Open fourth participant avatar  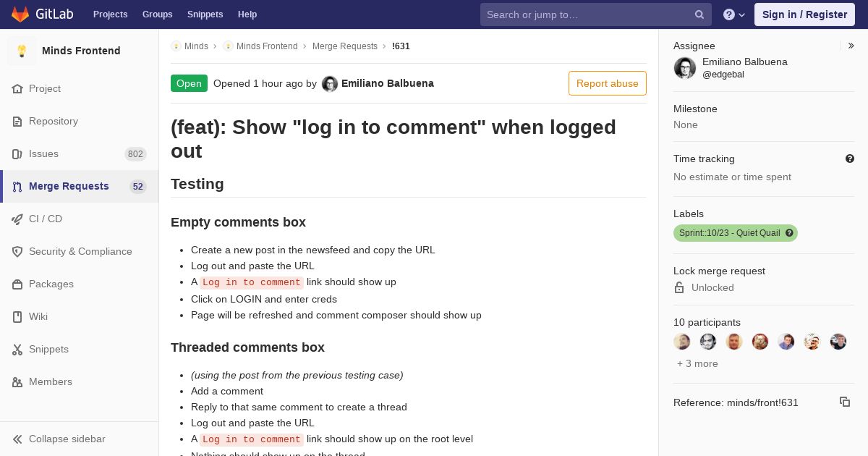760,342
